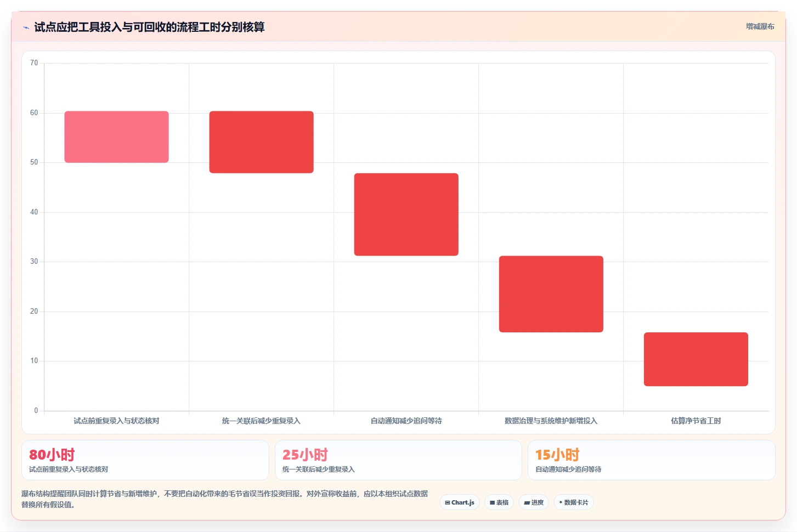Click the lightning icon beside the chart title
Viewport: 797px width, 532px height.
tap(26, 27)
